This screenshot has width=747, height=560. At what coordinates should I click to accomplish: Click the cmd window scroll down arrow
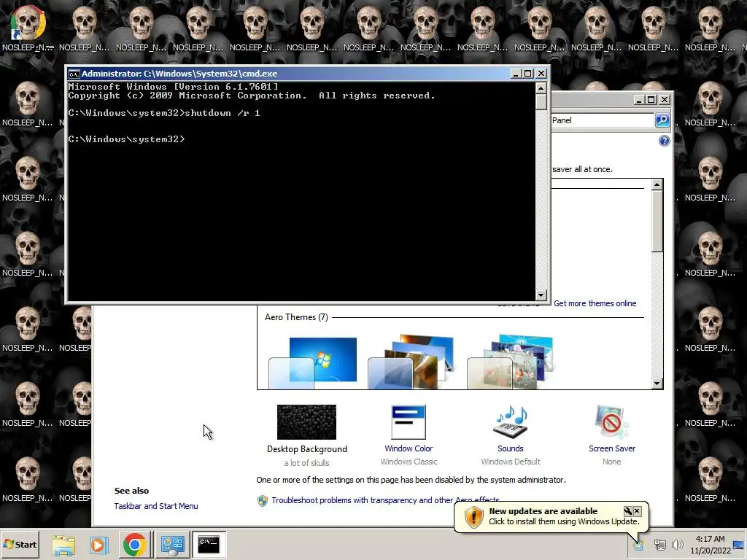coord(541,295)
